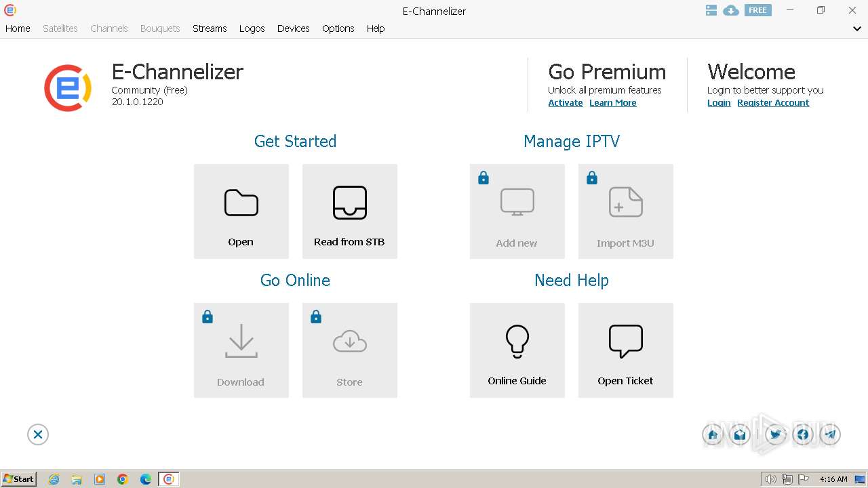Visit the homepage via house icon
868x488 pixels.
pyautogui.click(x=713, y=434)
